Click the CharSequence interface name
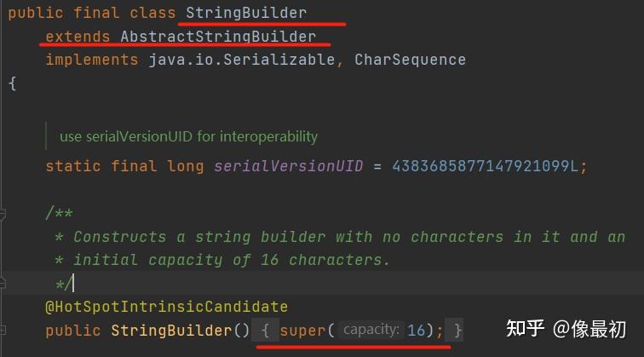This screenshot has width=644, height=357. 410,60
